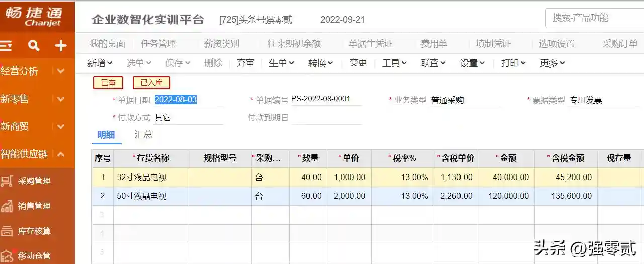Open the 打印 dropdown in toolbar
The height and width of the screenshot is (264, 644).
tap(513, 63)
